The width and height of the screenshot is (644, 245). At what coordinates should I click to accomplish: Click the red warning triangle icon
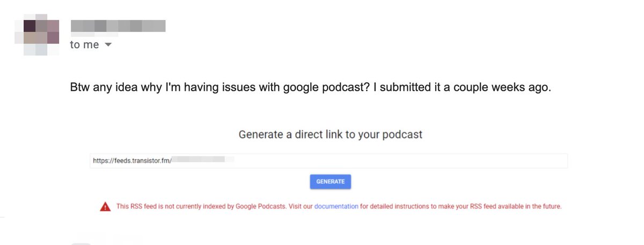point(105,207)
